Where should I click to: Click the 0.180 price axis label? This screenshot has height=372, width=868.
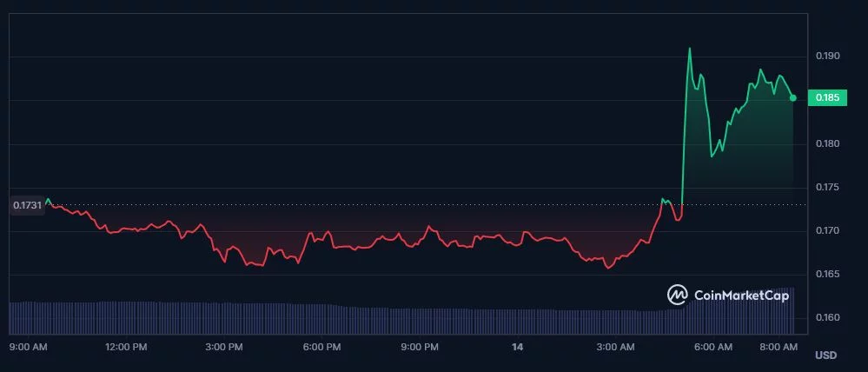click(x=827, y=144)
